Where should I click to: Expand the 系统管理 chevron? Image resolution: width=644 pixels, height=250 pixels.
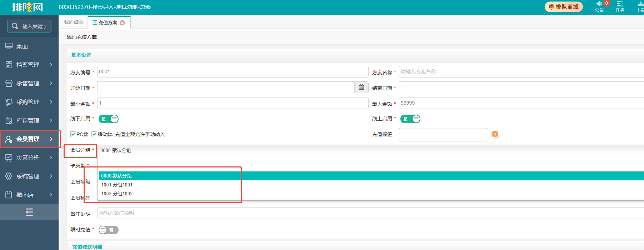[51, 176]
